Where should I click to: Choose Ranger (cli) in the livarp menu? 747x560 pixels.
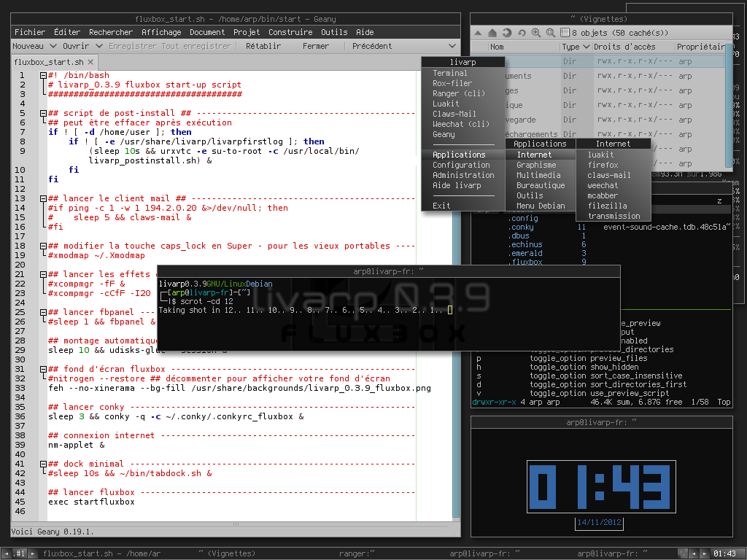click(463, 94)
